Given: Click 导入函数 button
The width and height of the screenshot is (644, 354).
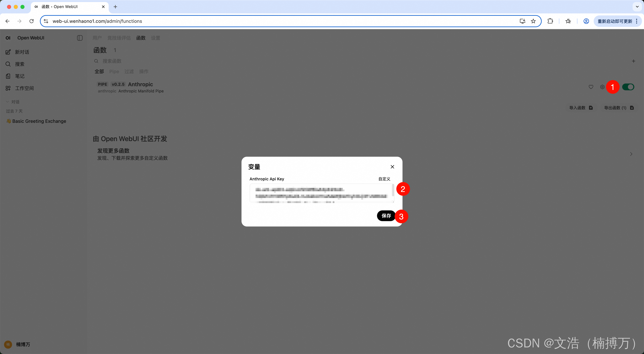Looking at the screenshot, I should point(581,108).
